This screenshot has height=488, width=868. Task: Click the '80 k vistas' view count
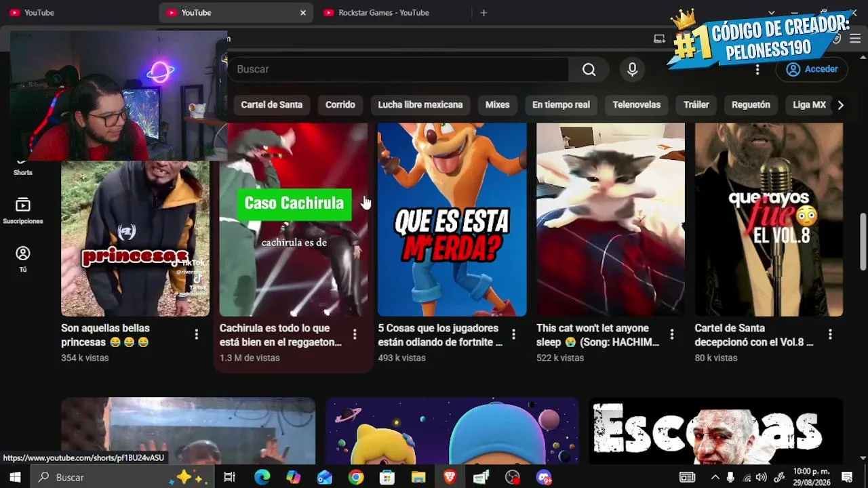(716, 358)
